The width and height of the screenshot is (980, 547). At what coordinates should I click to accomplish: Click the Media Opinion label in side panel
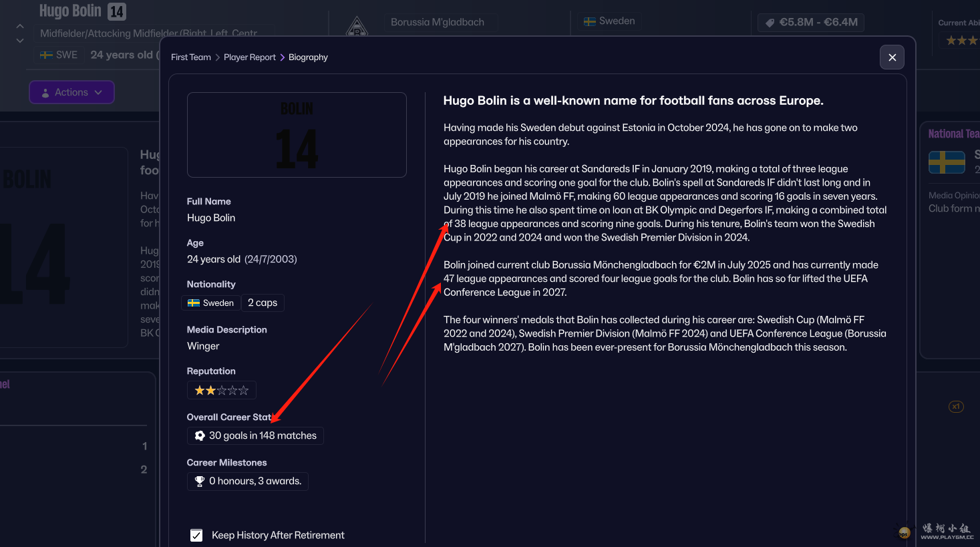click(954, 195)
